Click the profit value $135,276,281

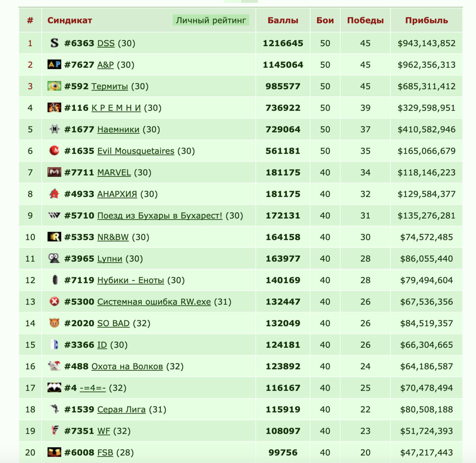(427, 216)
